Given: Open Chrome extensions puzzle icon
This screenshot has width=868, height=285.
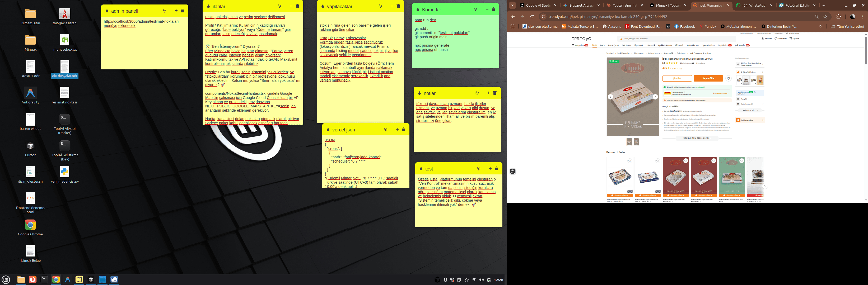Looking at the screenshot, I should 838,16.
